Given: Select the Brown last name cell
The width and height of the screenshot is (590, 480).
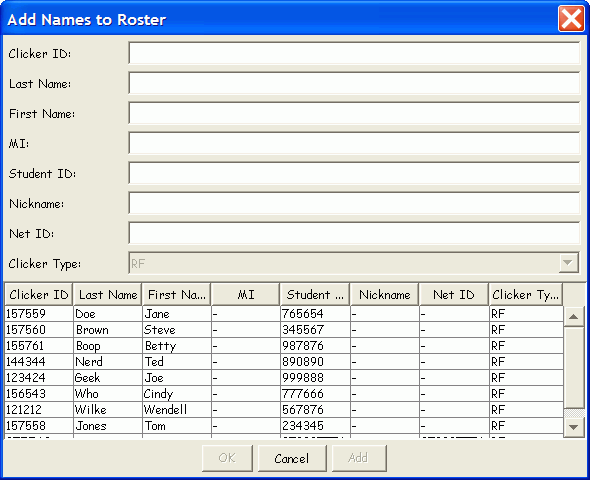Looking at the screenshot, I should point(108,330).
